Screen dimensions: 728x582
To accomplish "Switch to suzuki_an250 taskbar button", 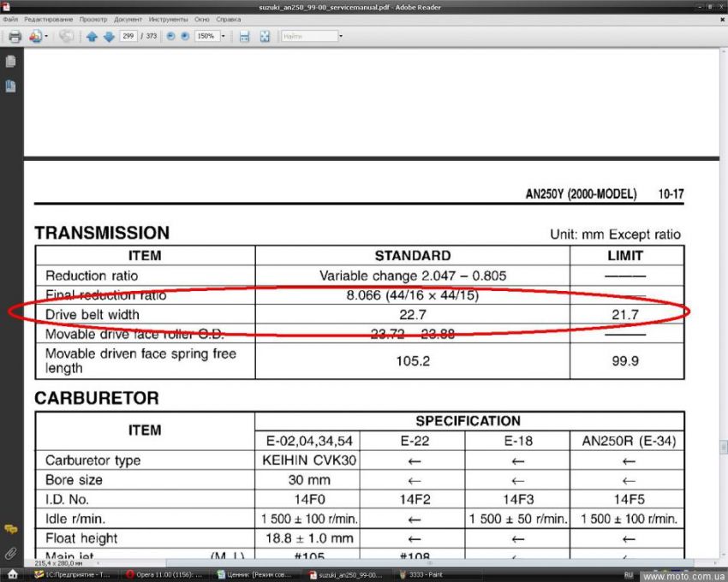I will tap(346, 574).
